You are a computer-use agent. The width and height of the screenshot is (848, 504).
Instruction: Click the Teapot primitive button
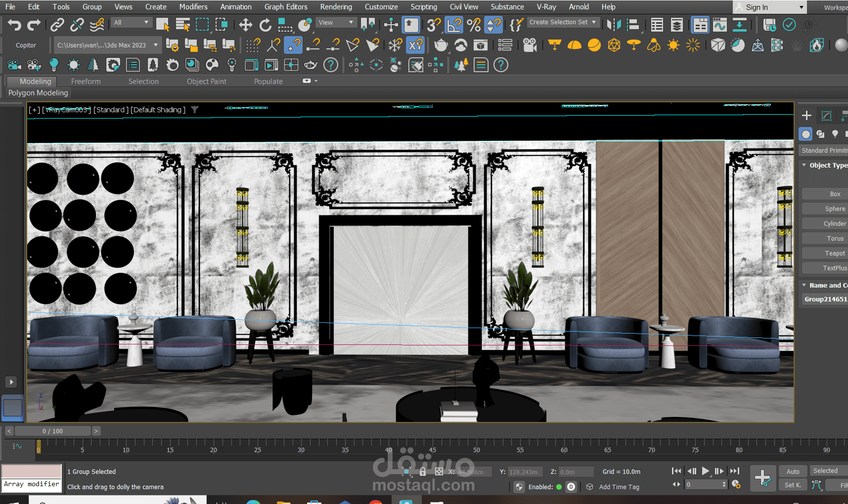(x=834, y=253)
